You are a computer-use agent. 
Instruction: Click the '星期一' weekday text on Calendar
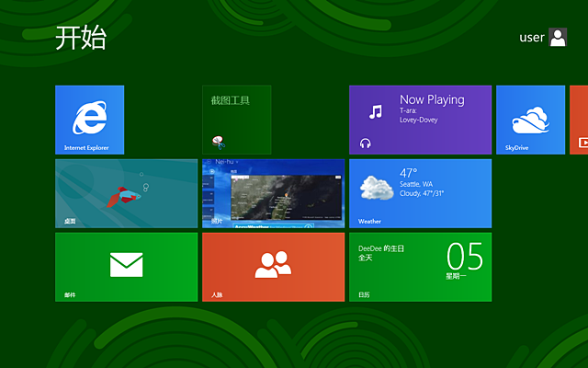(456, 276)
